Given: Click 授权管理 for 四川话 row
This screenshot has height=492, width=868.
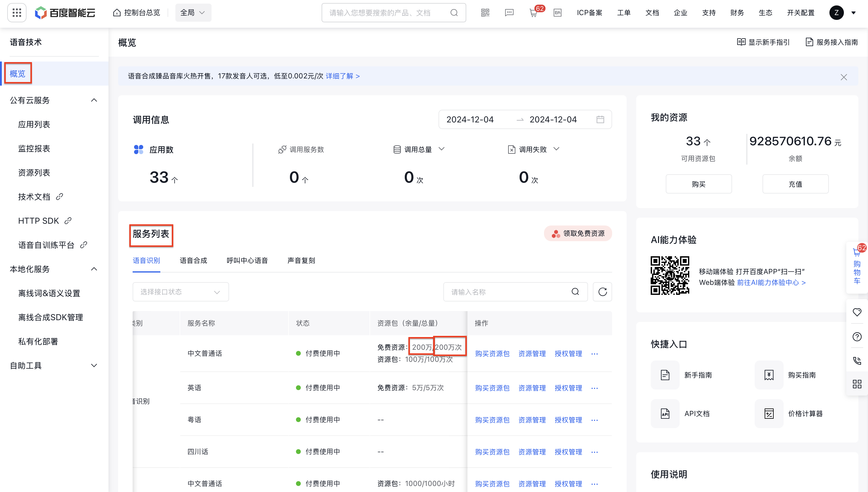Looking at the screenshot, I should (x=568, y=452).
